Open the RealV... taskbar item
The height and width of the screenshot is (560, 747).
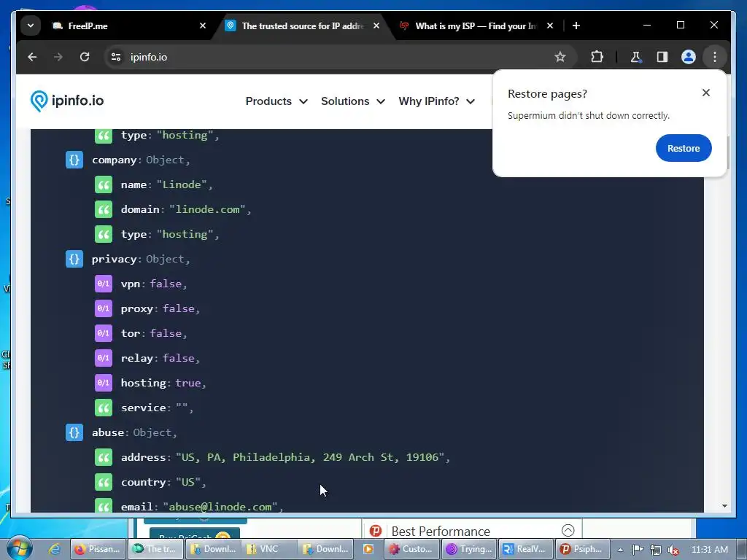tap(525, 549)
